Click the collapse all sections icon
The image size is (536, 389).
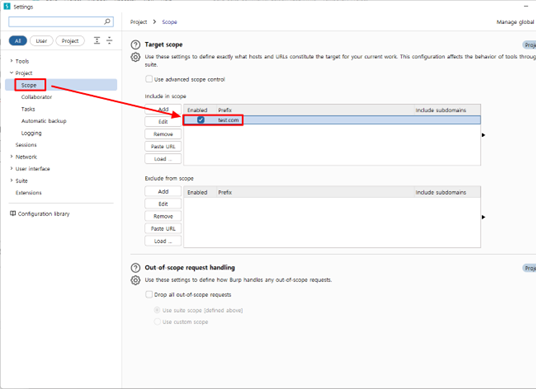(x=109, y=41)
